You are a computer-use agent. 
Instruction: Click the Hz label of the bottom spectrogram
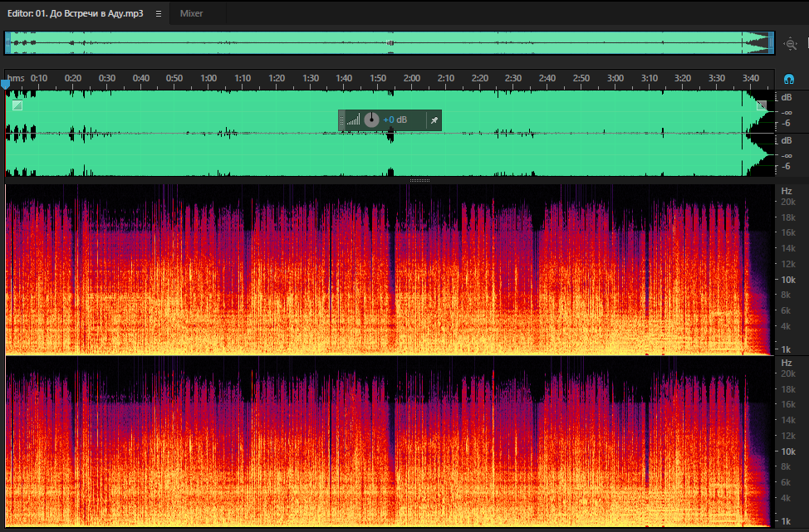[x=787, y=363]
